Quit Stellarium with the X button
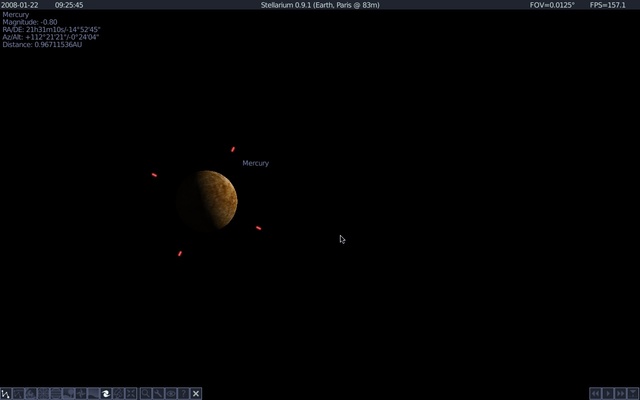The width and height of the screenshot is (640, 400). click(x=196, y=393)
